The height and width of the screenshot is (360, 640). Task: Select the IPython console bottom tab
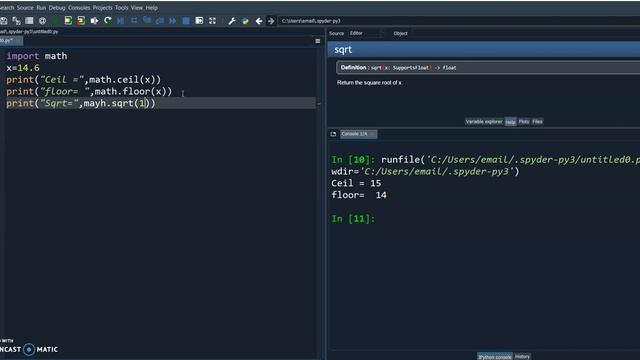pos(495,357)
